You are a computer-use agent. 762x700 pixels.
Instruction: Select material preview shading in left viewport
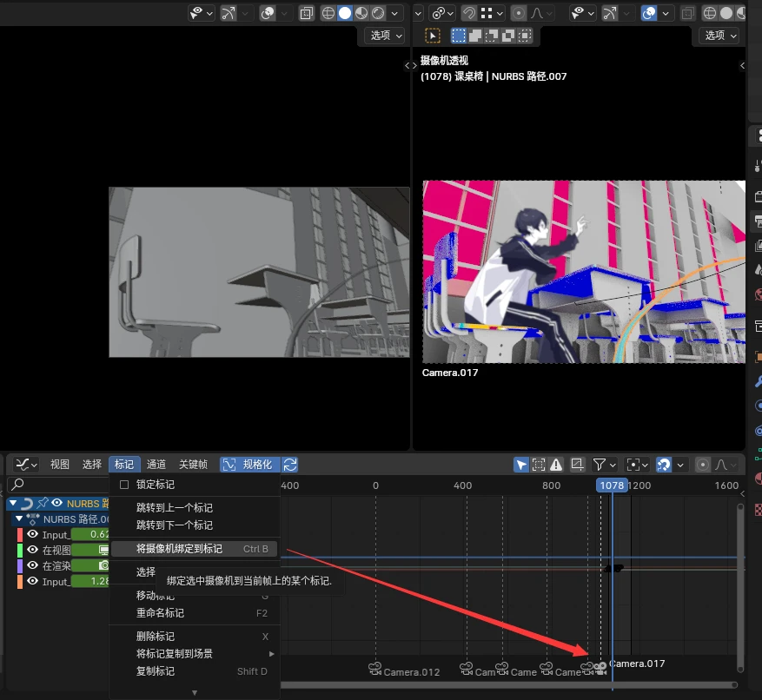[361, 13]
